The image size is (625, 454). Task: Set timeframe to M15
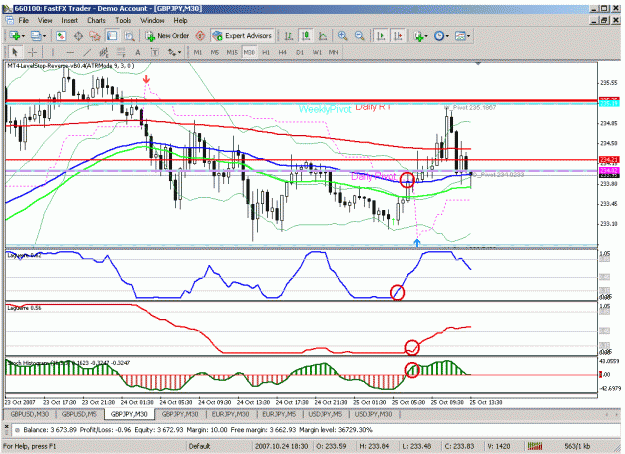pyautogui.click(x=232, y=52)
